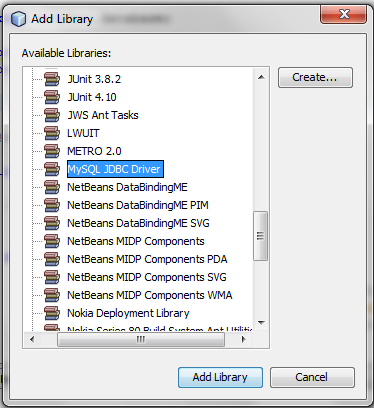Select the LWUIT library
Viewport: 374px width, 408px height.
click(x=83, y=133)
